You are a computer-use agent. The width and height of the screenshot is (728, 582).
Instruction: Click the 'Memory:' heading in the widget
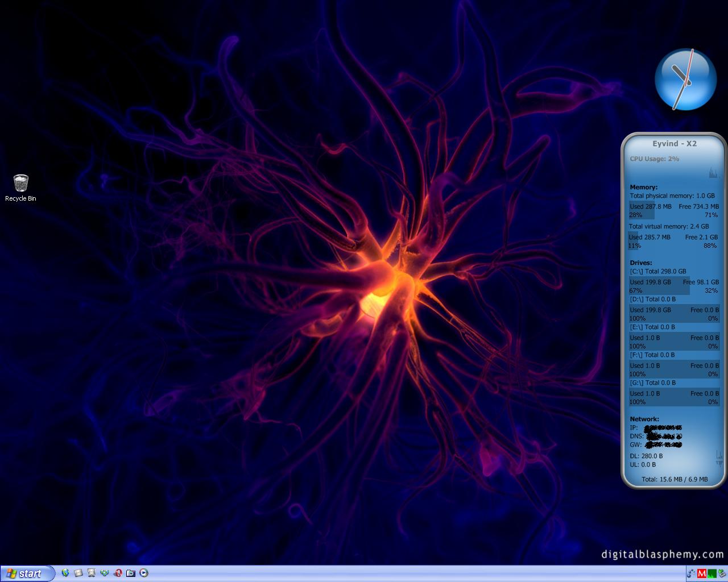(x=643, y=187)
